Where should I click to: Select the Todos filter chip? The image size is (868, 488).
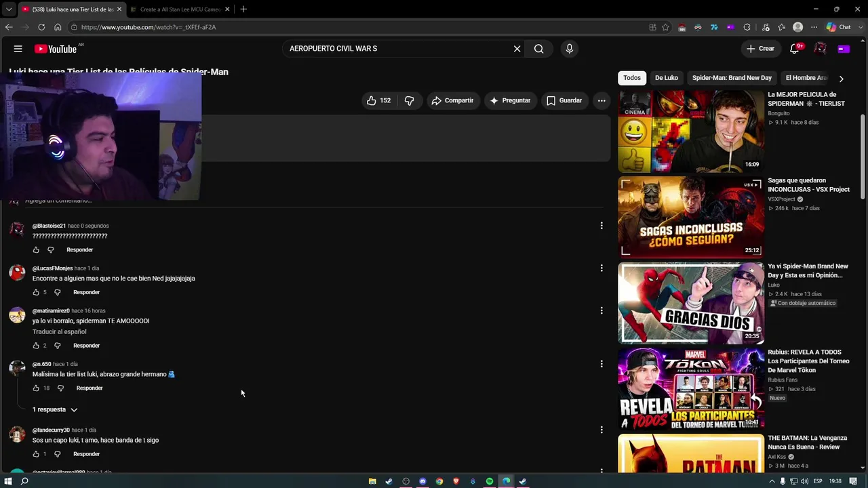click(632, 78)
